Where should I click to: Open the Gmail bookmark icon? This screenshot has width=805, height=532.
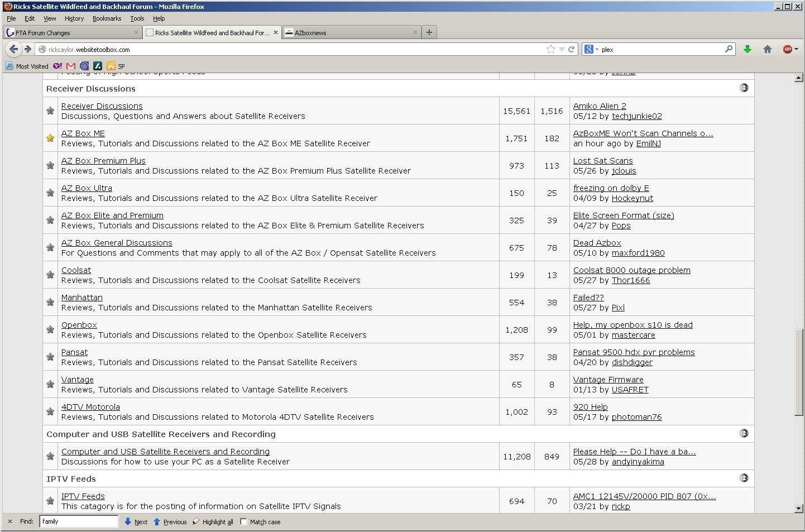pos(71,66)
